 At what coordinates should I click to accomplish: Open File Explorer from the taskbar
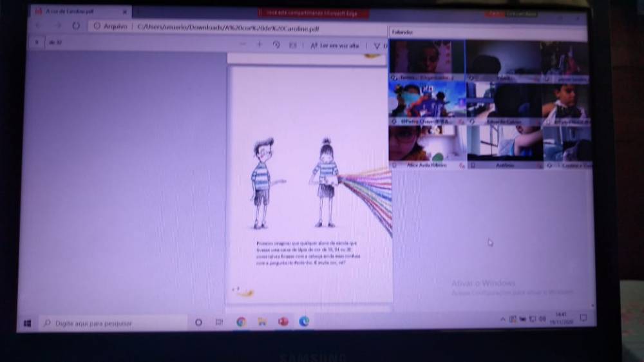pos(262,322)
